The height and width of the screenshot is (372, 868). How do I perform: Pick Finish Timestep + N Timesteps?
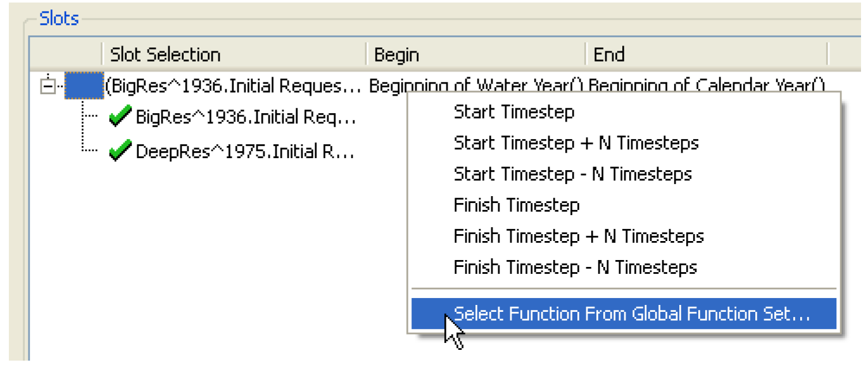(578, 236)
